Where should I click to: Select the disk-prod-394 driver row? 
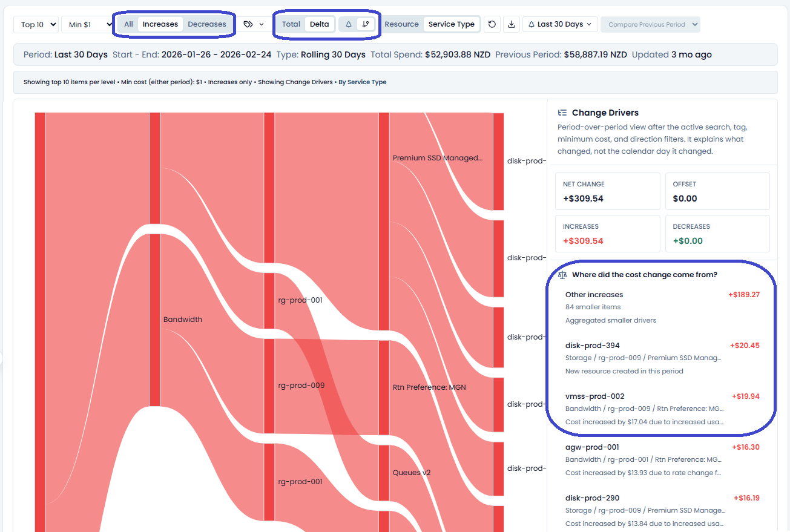tap(662, 358)
